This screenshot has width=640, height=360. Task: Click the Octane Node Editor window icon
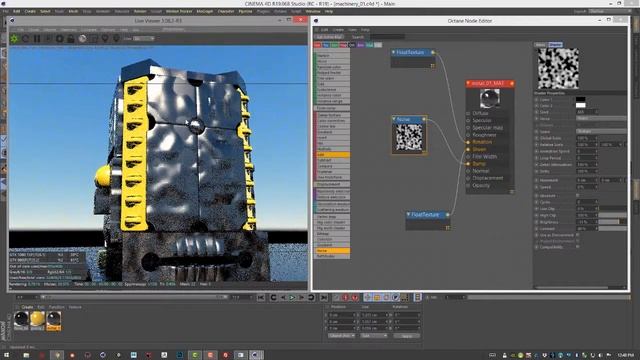click(316, 20)
